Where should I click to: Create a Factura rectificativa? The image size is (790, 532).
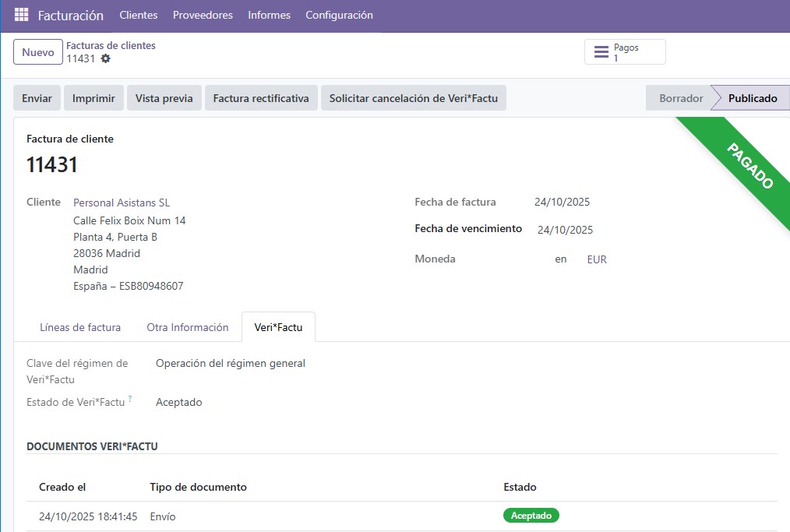tap(261, 98)
